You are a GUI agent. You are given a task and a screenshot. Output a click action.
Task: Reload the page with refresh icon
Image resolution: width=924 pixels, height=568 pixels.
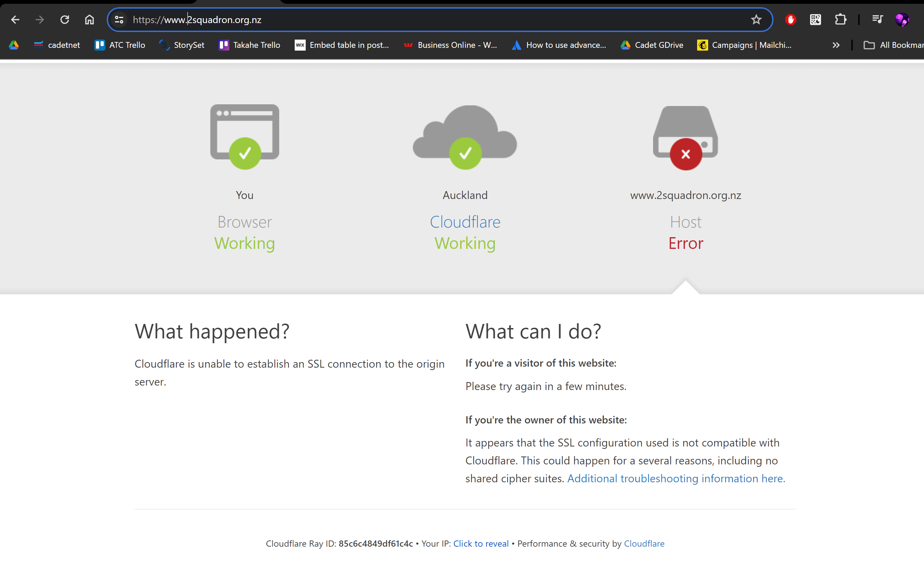point(65,20)
